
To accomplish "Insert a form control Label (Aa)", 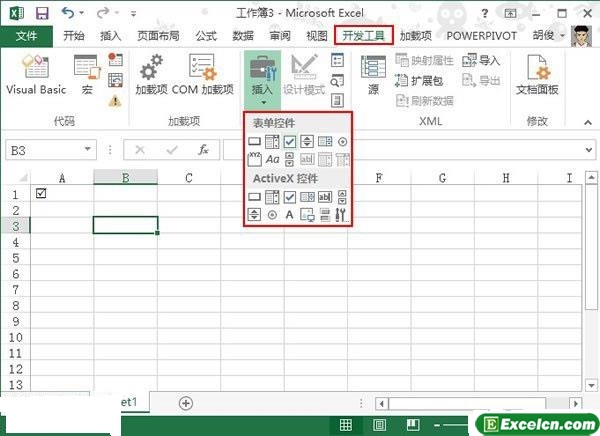I will 272,159.
